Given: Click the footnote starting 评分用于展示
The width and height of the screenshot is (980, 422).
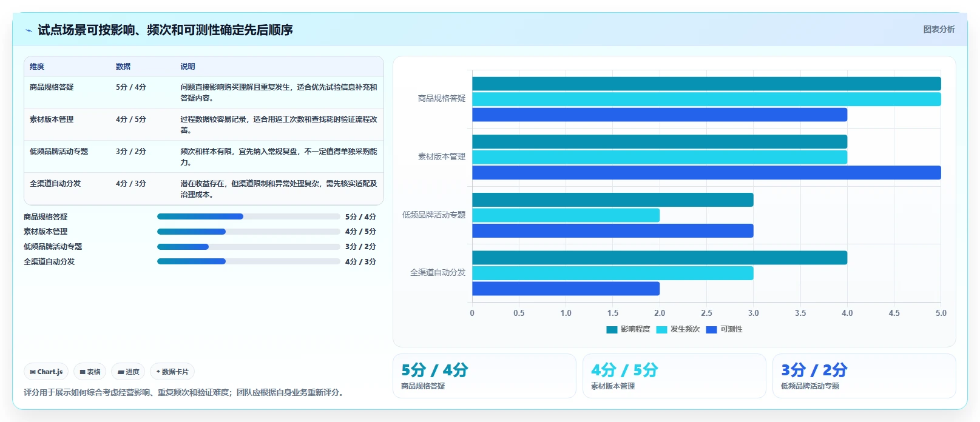Looking at the screenshot, I should click(185, 392).
